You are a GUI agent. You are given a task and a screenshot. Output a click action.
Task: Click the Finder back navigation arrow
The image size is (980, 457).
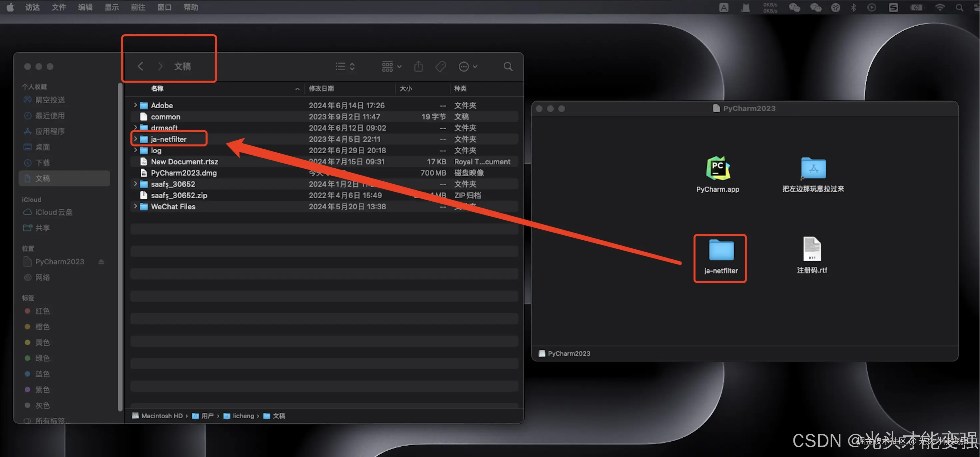click(x=140, y=67)
